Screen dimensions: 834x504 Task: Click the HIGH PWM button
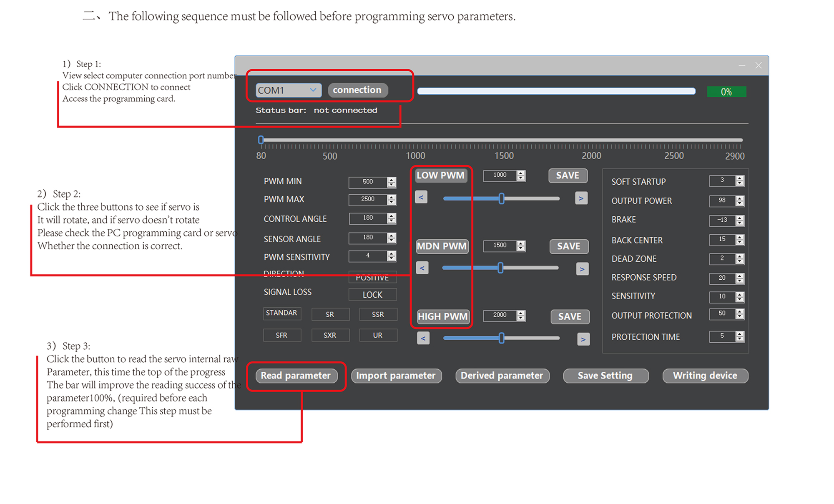[443, 316]
